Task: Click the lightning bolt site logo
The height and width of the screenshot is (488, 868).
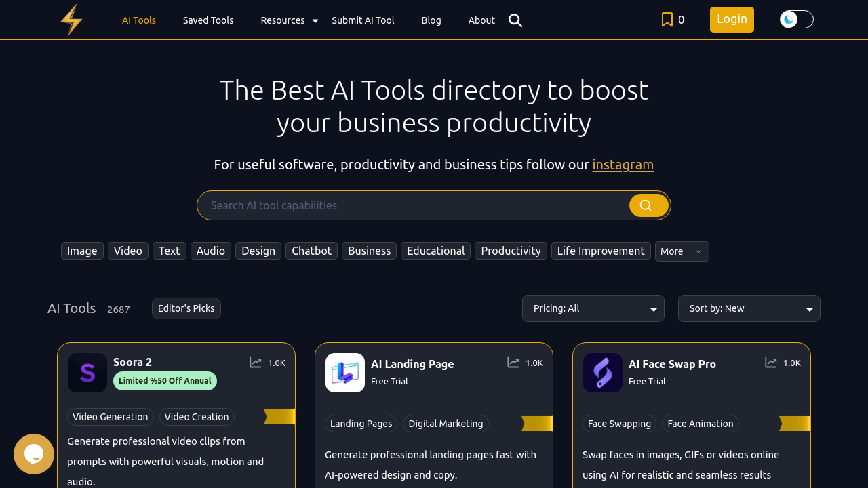Action: pos(71,19)
